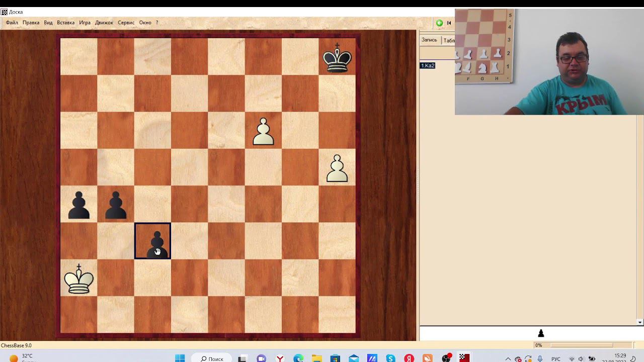Image resolution: width=644 pixels, height=362 pixels.
Task: Open Windows Start menu
Action: [180, 358]
